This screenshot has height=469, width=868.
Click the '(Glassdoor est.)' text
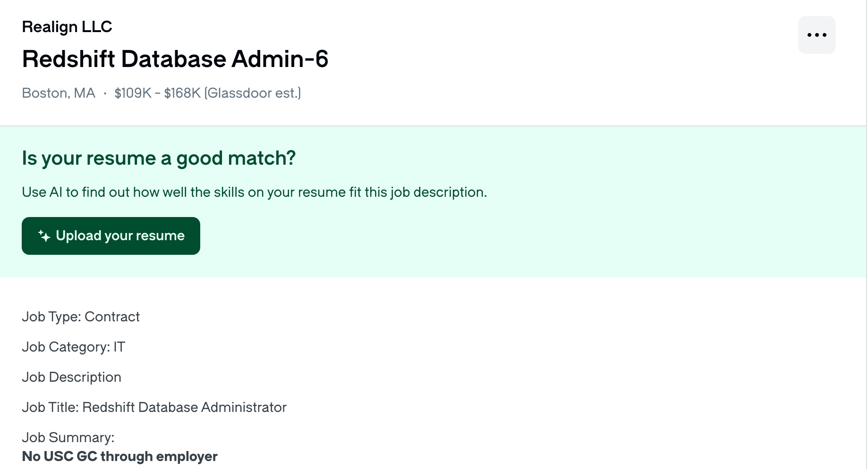253,93
